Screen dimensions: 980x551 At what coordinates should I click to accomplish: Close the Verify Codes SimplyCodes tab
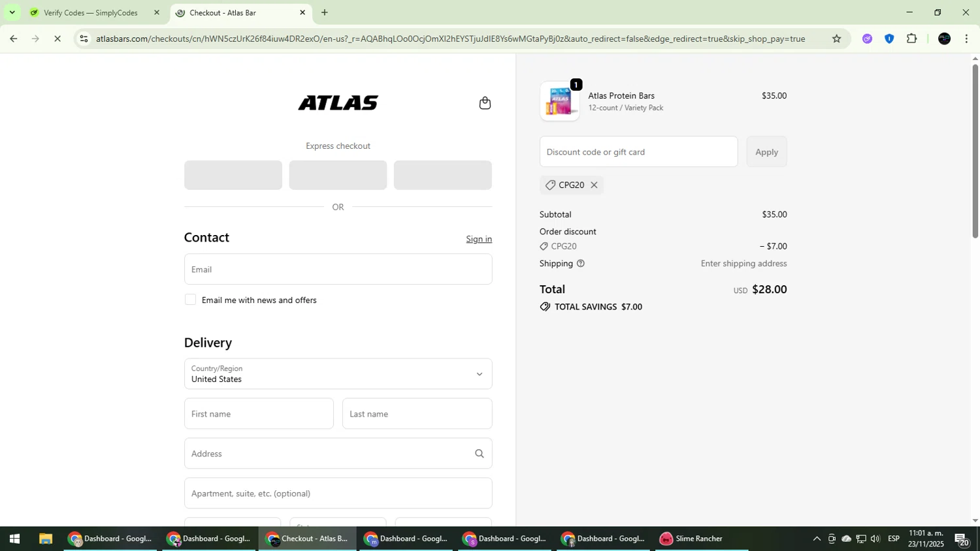click(x=156, y=12)
